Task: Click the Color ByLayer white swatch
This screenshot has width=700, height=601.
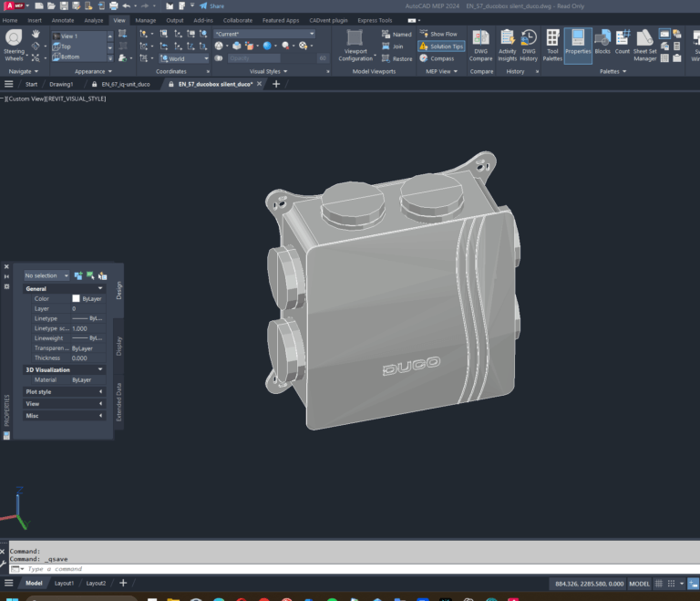Action: click(x=76, y=298)
